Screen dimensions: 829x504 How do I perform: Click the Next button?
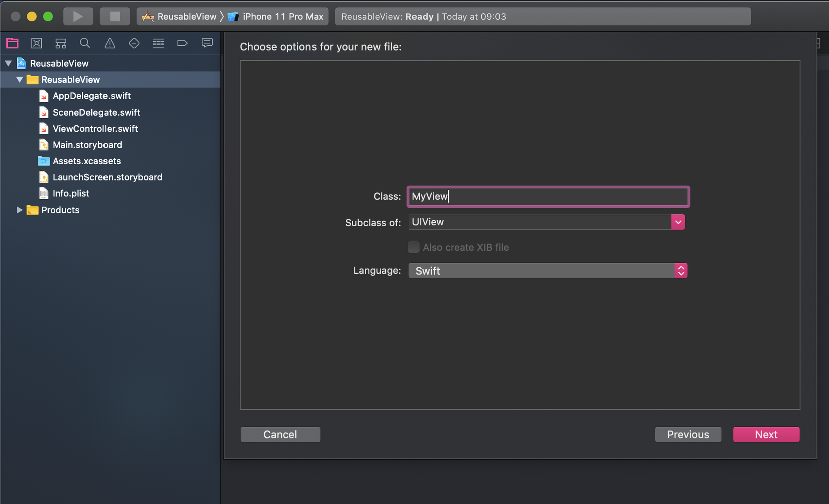click(x=766, y=434)
